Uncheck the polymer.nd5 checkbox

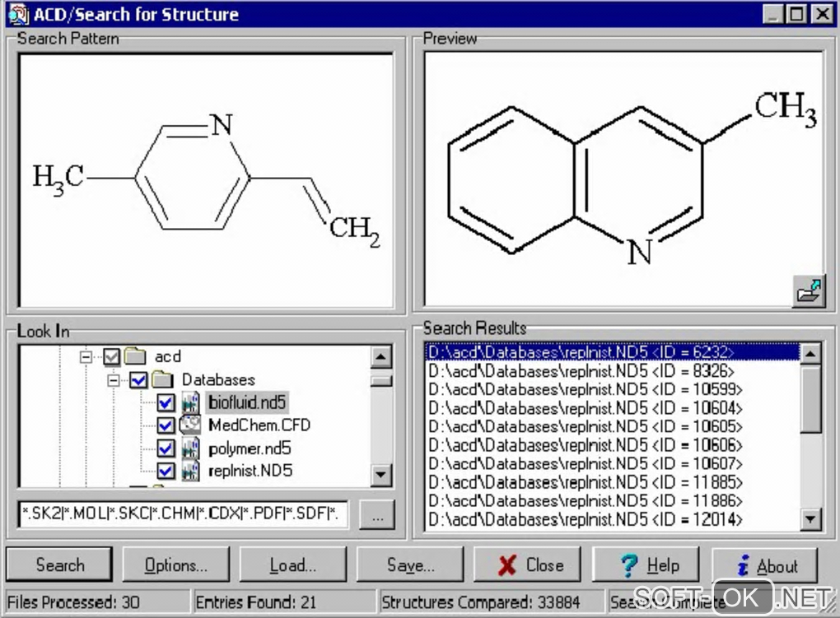[x=166, y=448]
